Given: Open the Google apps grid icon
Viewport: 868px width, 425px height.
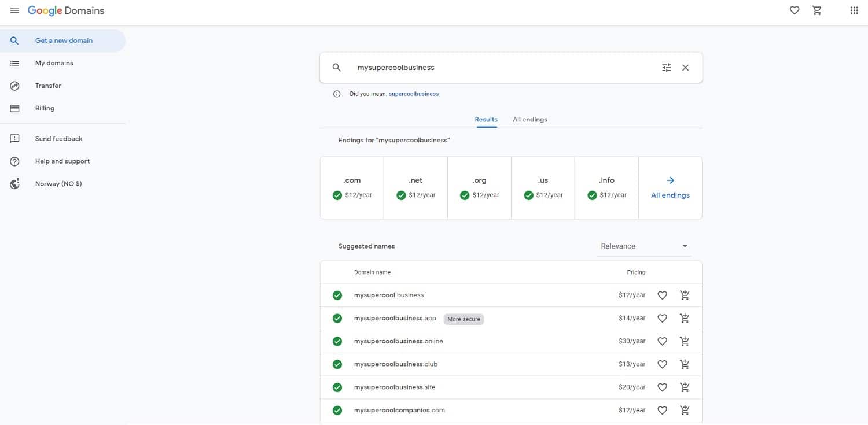Looking at the screenshot, I should point(854,10).
